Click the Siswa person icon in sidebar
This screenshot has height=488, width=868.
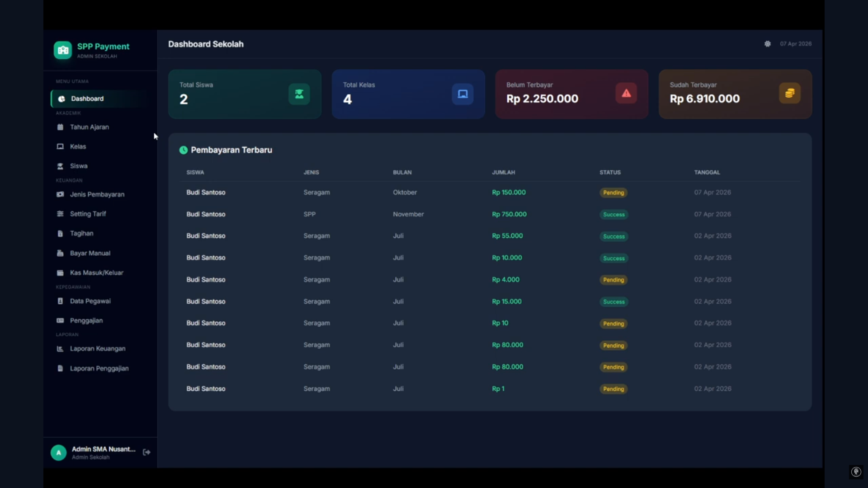pyautogui.click(x=60, y=166)
